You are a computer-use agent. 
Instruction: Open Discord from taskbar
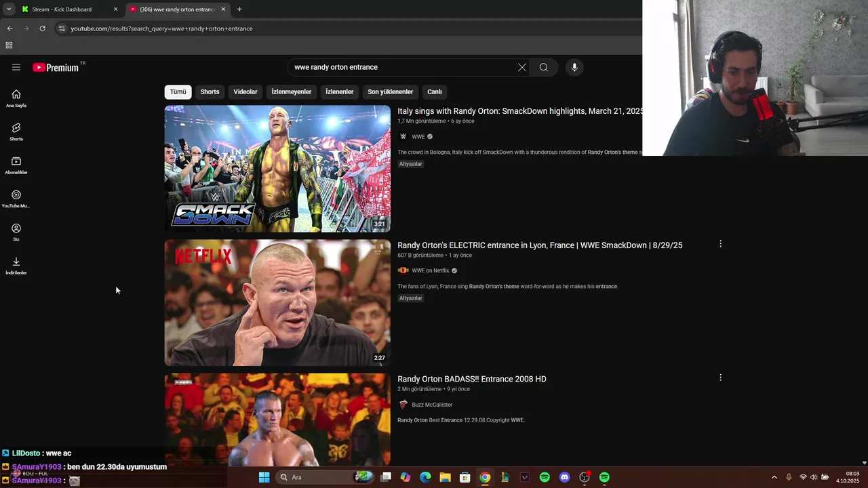pos(564,477)
